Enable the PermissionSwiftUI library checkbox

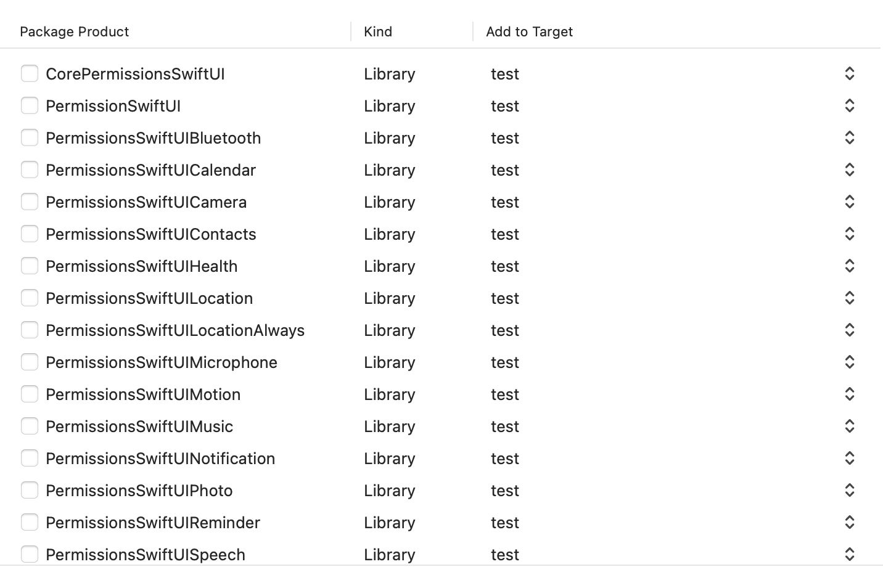coord(30,105)
